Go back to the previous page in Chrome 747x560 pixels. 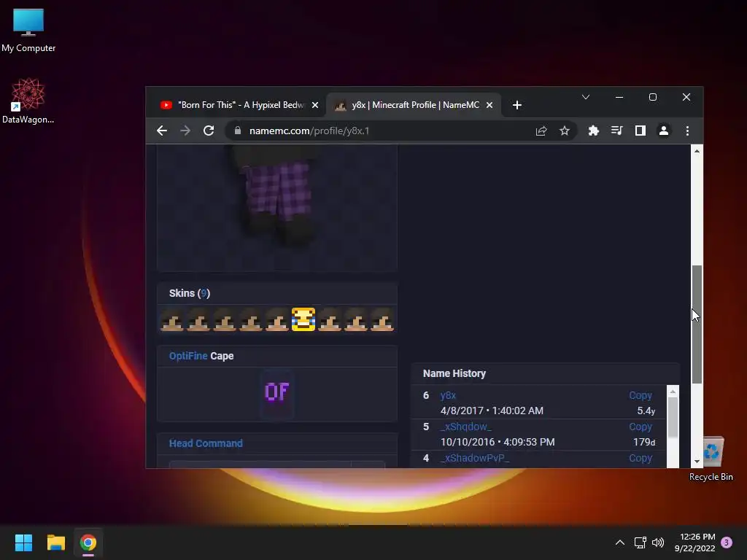pyautogui.click(x=162, y=131)
